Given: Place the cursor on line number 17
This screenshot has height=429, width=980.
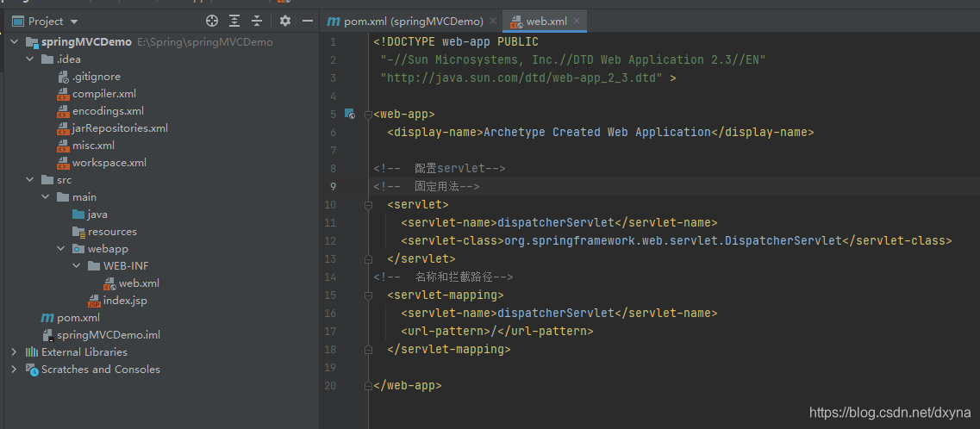Looking at the screenshot, I should coord(331,331).
